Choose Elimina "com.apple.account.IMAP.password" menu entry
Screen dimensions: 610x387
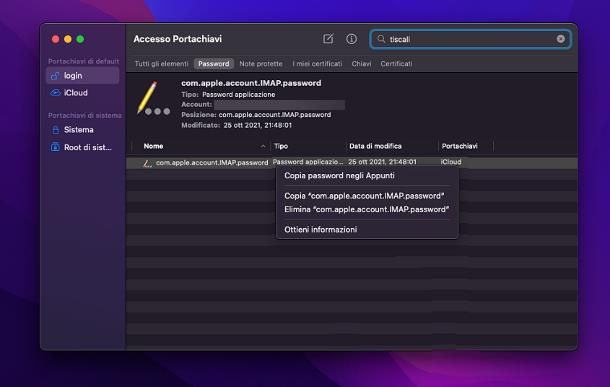pos(367,209)
